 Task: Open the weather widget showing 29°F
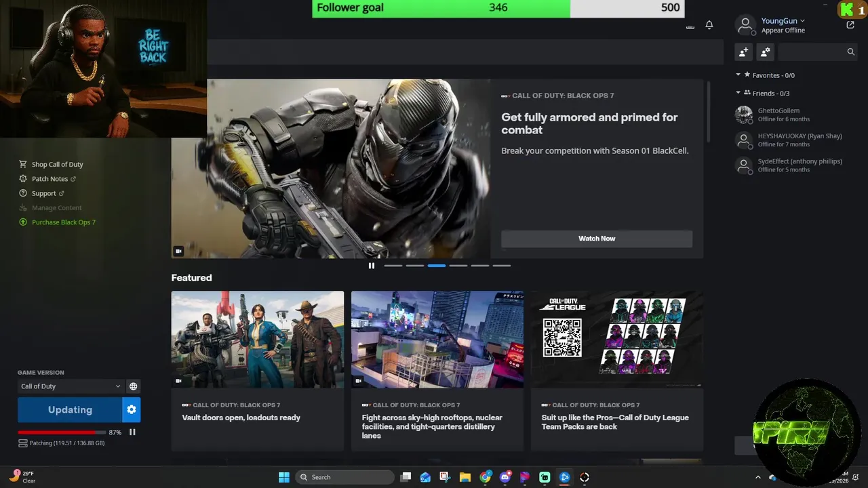pyautogui.click(x=22, y=477)
